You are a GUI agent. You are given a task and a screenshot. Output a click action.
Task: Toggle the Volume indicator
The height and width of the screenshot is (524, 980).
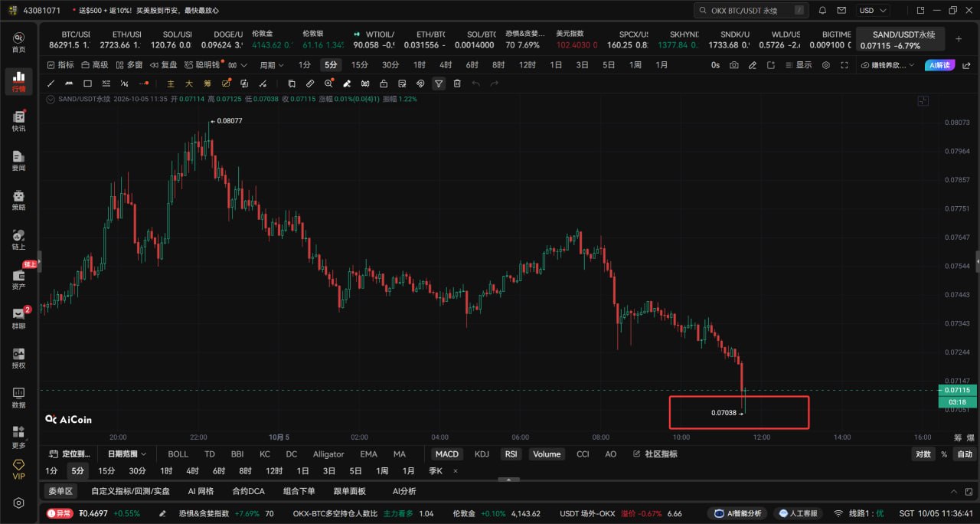point(547,454)
